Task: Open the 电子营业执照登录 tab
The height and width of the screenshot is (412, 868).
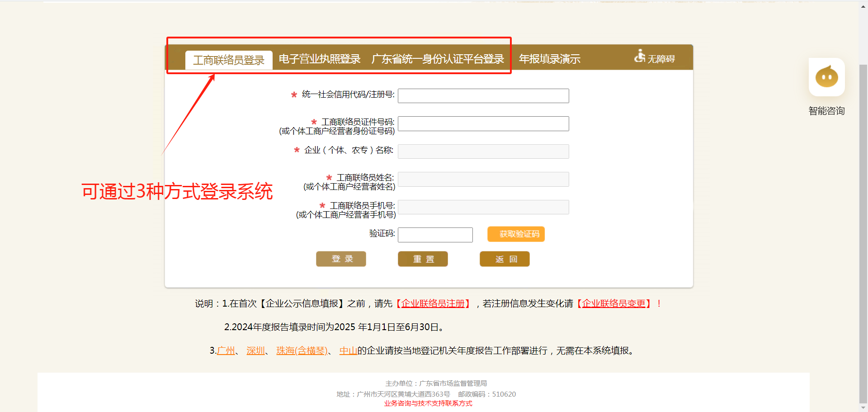Action: [319, 59]
